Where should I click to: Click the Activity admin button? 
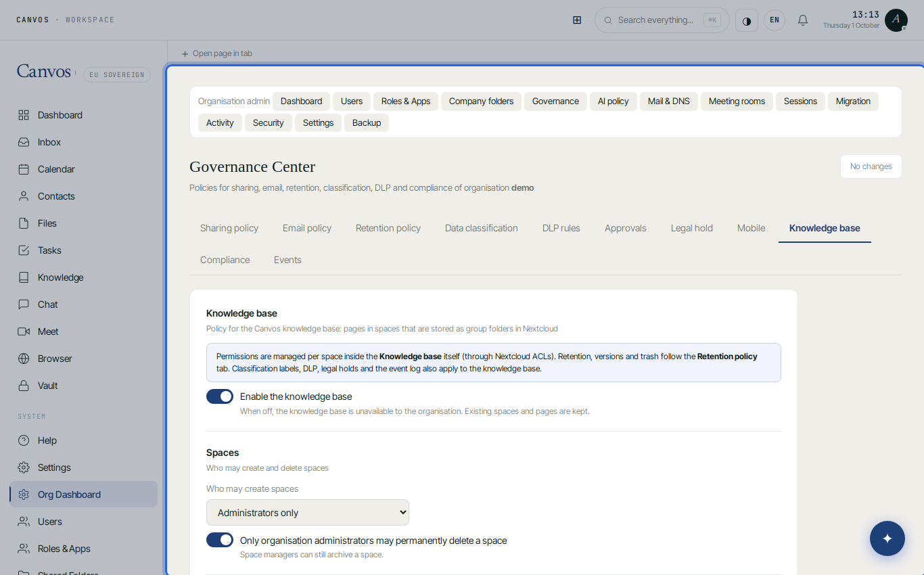tap(220, 123)
